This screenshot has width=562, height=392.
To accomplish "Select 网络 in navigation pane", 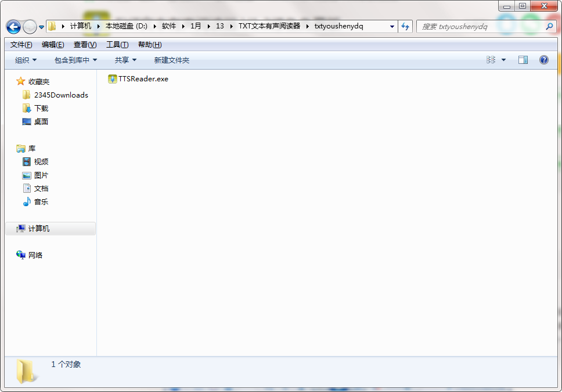I will pos(35,255).
